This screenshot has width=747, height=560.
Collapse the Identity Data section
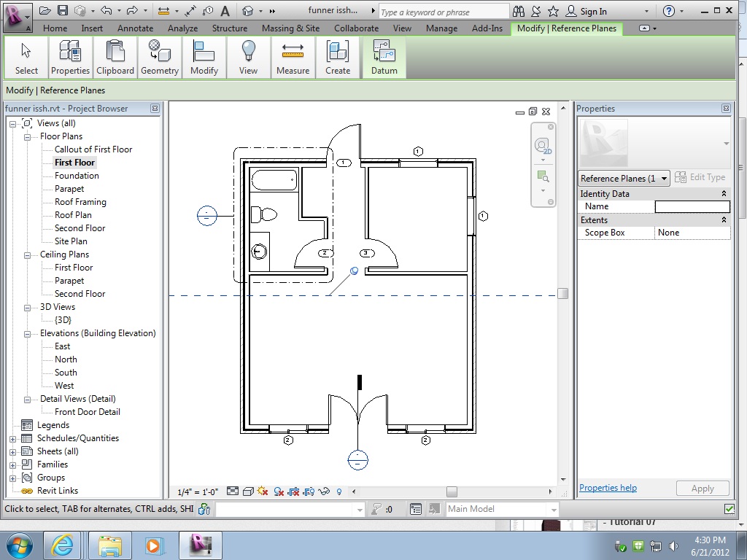[724, 193]
